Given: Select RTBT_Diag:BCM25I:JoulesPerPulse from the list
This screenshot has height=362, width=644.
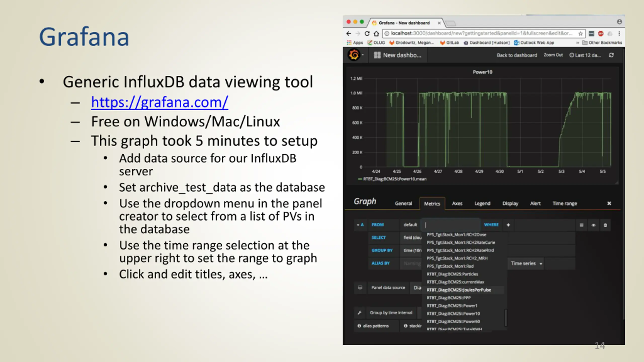Looking at the screenshot, I should click(x=459, y=290).
